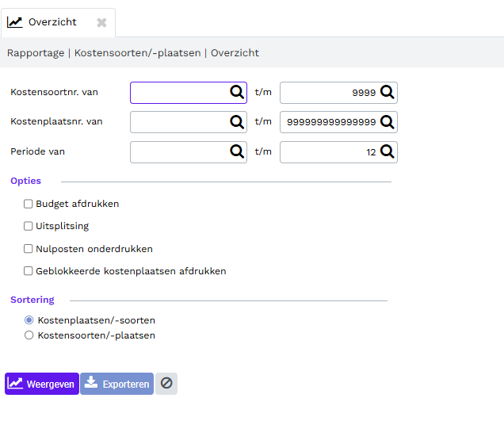Switch to the Overzicht tab

point(52,22)
